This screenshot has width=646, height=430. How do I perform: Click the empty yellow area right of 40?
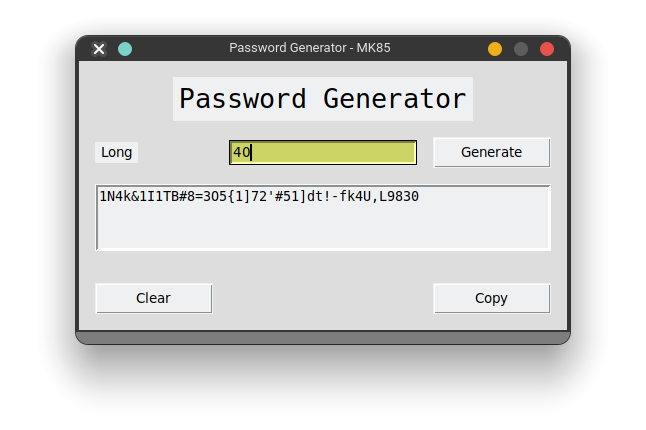(x=334, y=152)
